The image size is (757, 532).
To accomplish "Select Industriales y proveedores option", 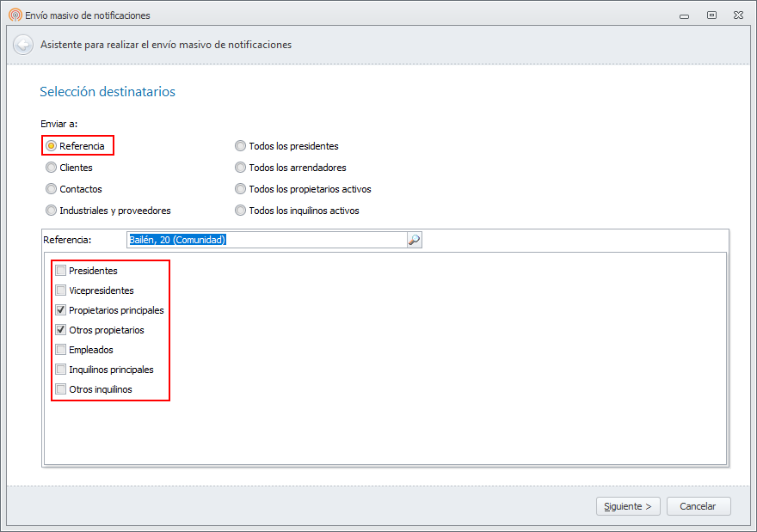I will click(51, 211).
